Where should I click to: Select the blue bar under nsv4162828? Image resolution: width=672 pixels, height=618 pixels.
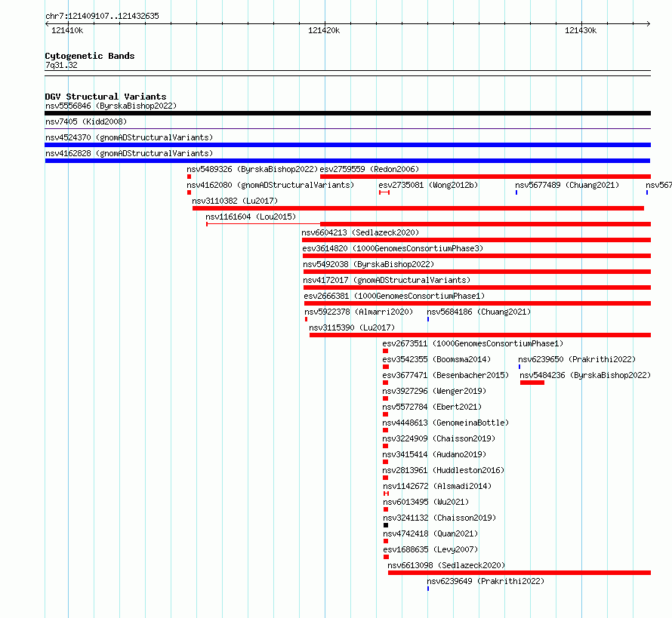click(x=347, y=161)
